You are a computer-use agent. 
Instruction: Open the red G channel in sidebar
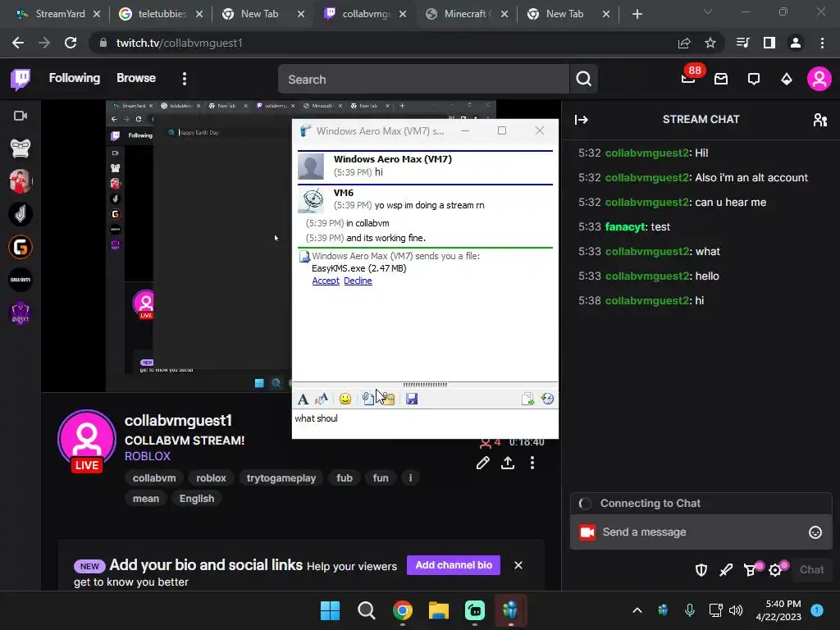click(x=21, y=247)
